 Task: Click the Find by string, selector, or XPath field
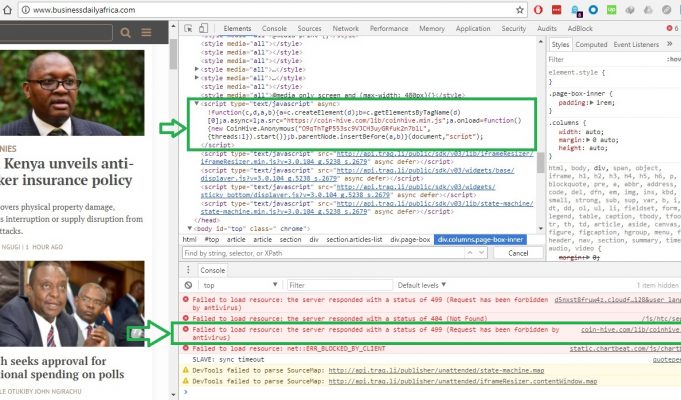click(324, 253)
